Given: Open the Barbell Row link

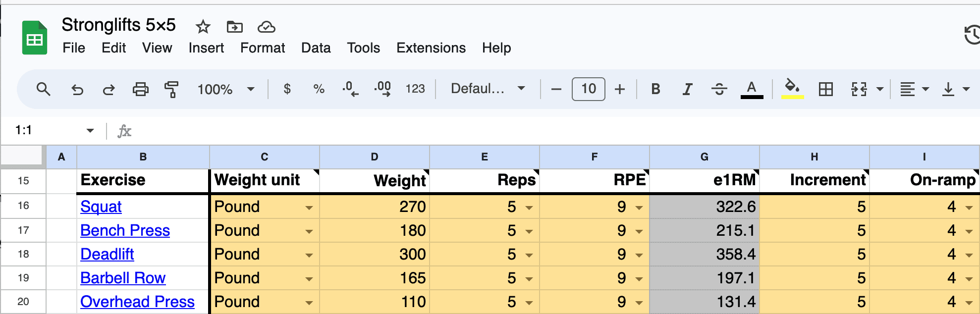Looking at the screenshot, I should (123, 278).
